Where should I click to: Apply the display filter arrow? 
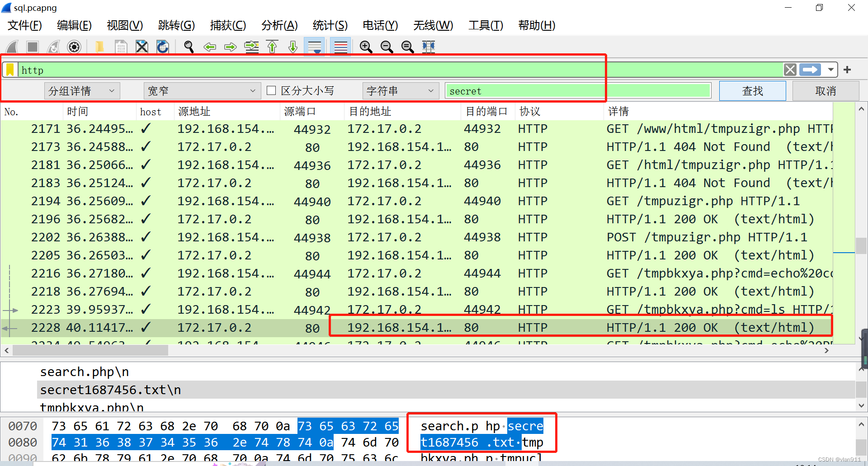[810, 70]
